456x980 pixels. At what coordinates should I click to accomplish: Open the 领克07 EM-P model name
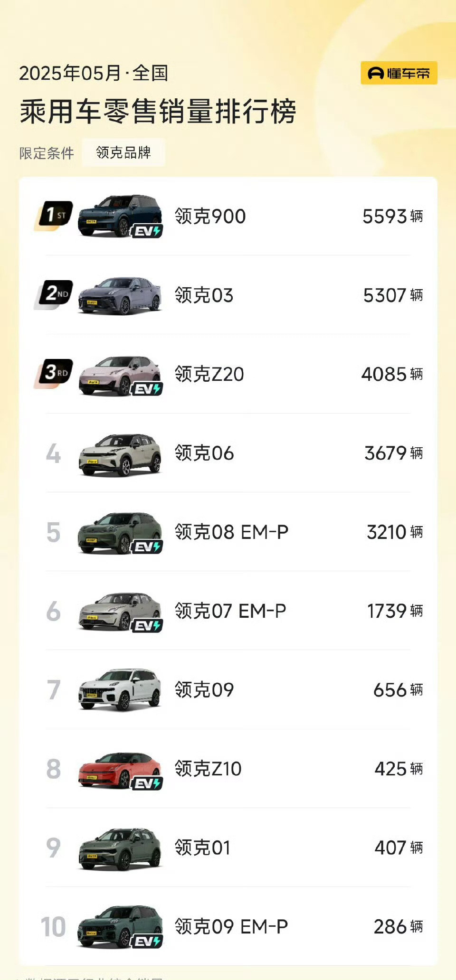(230, 611)
